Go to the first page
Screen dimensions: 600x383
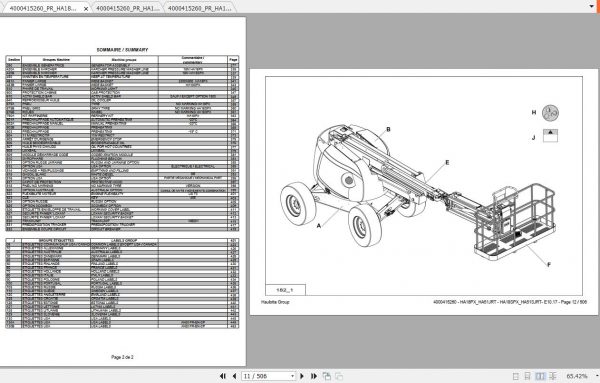pyautogui.click(x=223, y=376)
